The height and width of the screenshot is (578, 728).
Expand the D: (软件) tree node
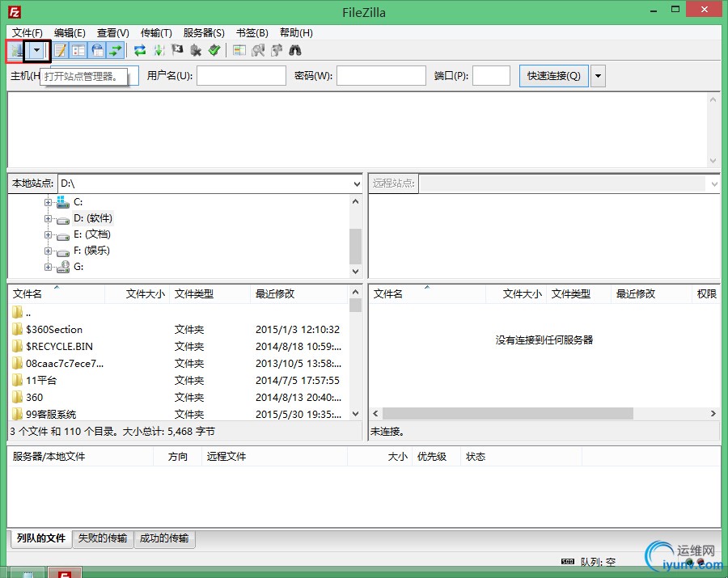(48, 218)
